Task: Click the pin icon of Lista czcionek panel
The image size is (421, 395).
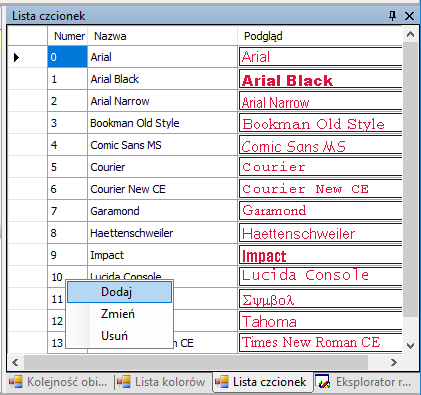Action: [393, 15]
